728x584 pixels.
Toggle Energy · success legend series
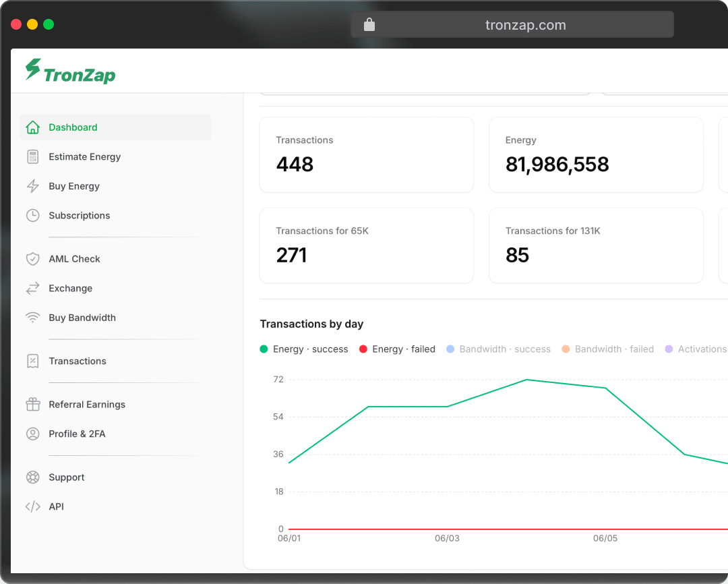(x=304, y=349)
